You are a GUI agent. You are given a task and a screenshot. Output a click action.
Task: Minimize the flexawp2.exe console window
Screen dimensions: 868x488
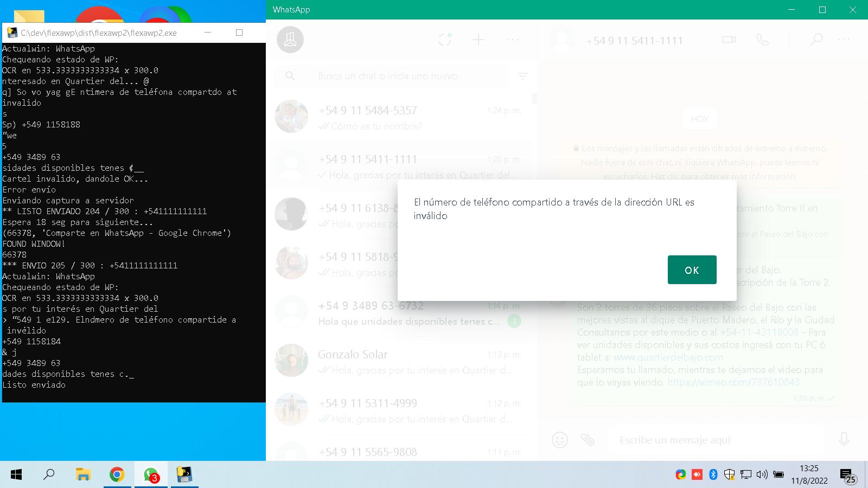pyautogui.click(x=208, y=33)
